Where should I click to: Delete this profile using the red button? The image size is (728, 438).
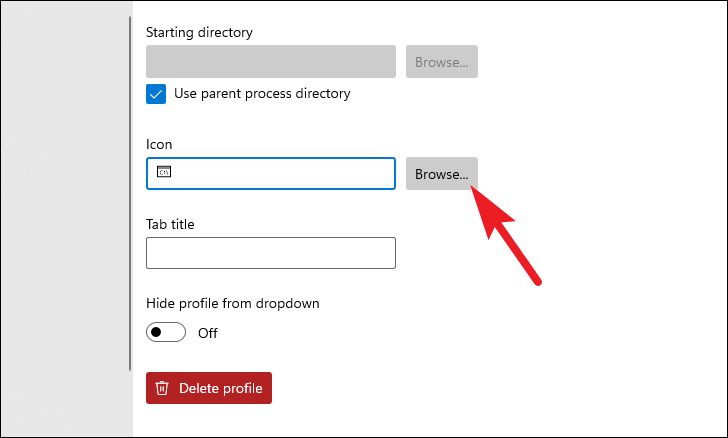[209, 388]
